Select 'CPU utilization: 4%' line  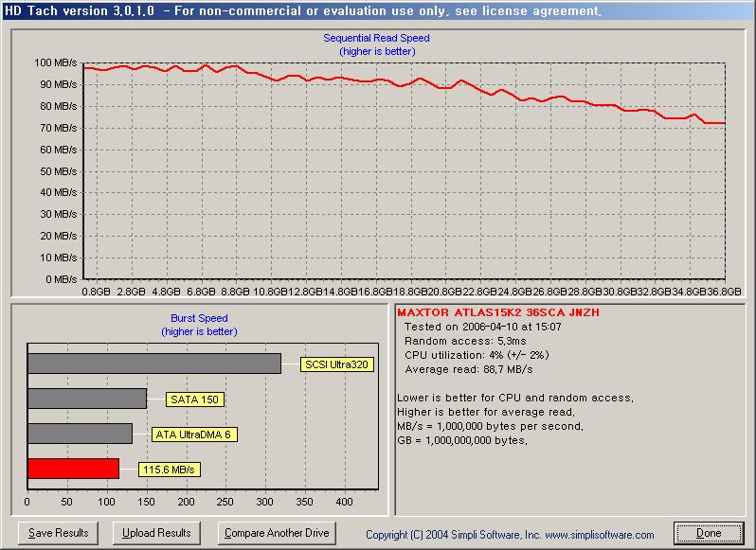(477, 355)
